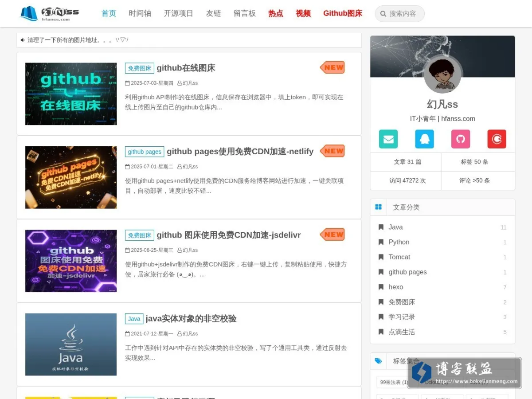Open the Java 实体对象非空校验 thumbnail
The image size is (532, 399).
coord(71,344)
